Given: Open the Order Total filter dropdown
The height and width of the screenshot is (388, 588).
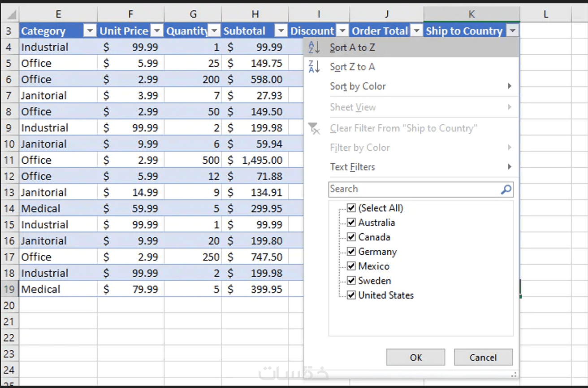Looking at the screenshot, I should pos(416,31).
